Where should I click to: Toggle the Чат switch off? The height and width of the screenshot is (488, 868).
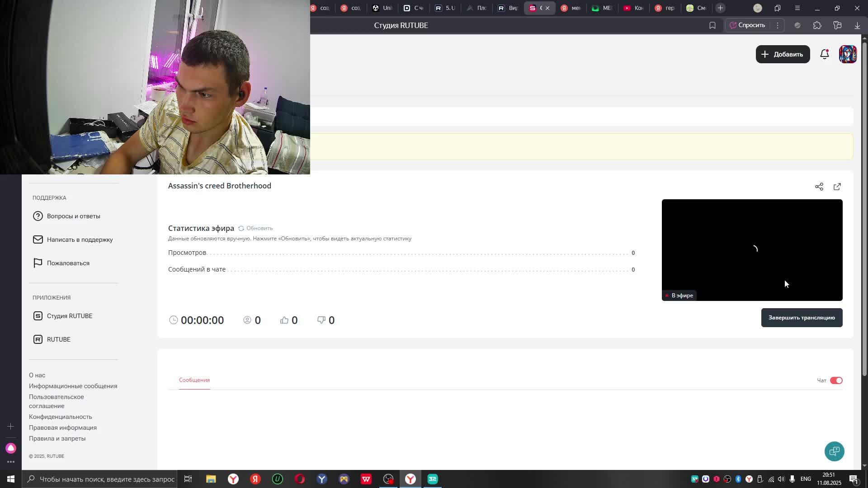[x=836, y=380]
